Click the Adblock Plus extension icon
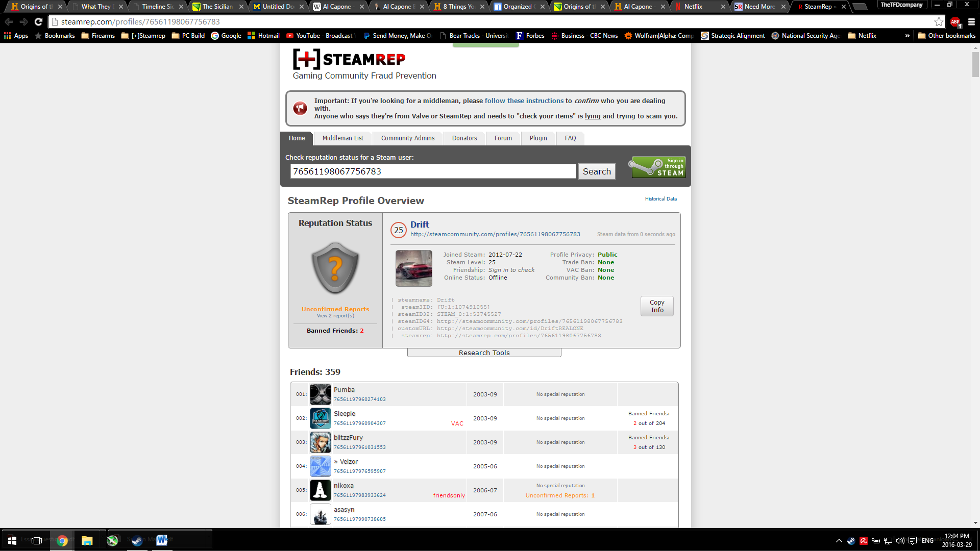This screenshot has width=980, height=551. coord(955,22)
